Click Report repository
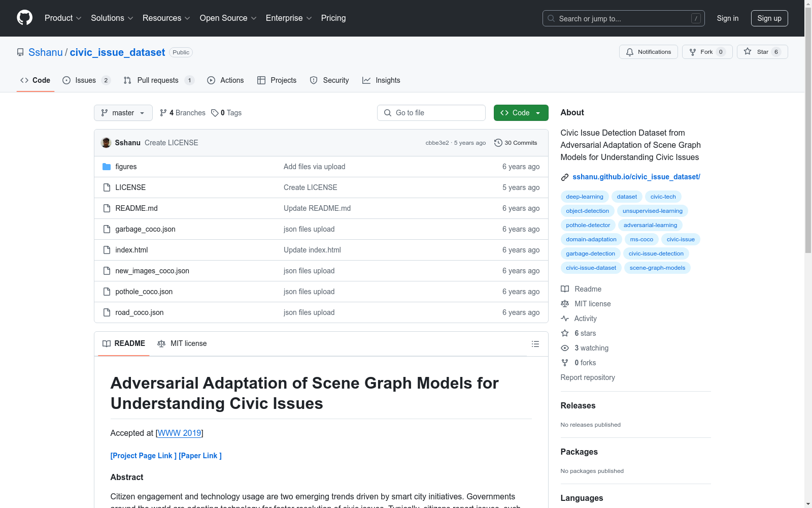The image size is (812, 508). coord(588,377)
